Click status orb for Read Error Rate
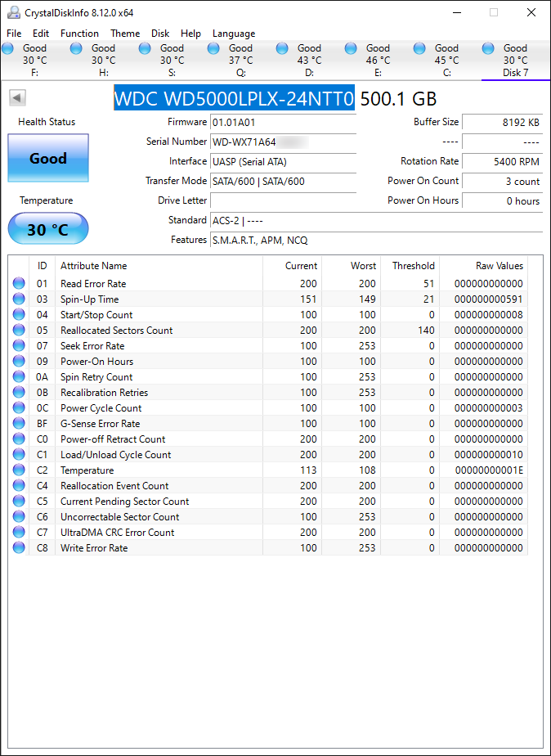 [19, 284]
